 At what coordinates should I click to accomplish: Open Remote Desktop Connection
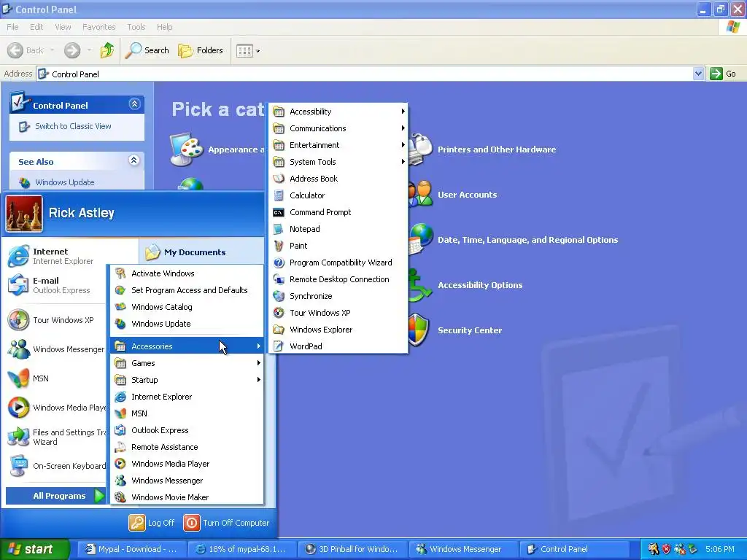point(338,279)
